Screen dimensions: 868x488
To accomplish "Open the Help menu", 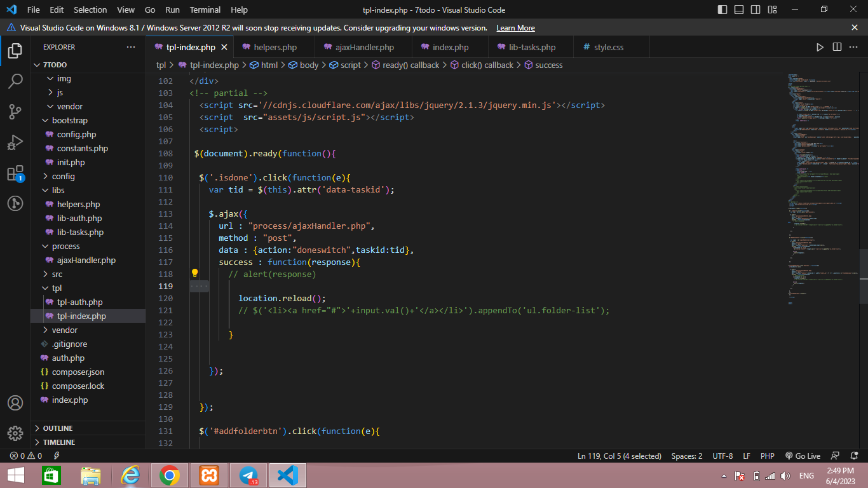I will tap(240, 10).
